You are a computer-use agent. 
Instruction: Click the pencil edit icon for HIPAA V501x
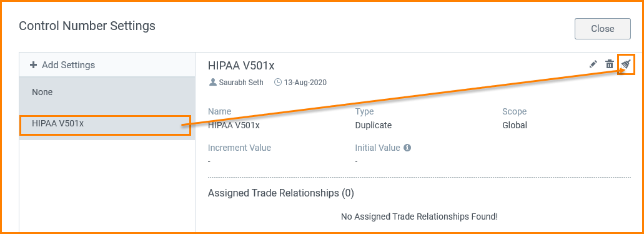point(593,64)
